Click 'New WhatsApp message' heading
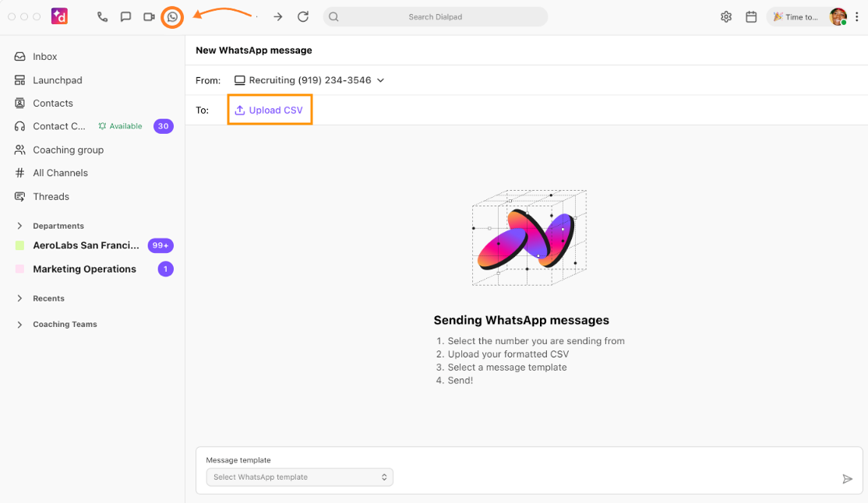Screen dimensions: 868x503 [x=253, y=51]
